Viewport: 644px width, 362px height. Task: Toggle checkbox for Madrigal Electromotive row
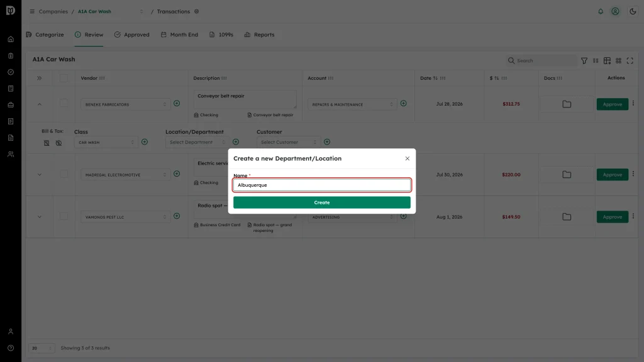[64, 173]
